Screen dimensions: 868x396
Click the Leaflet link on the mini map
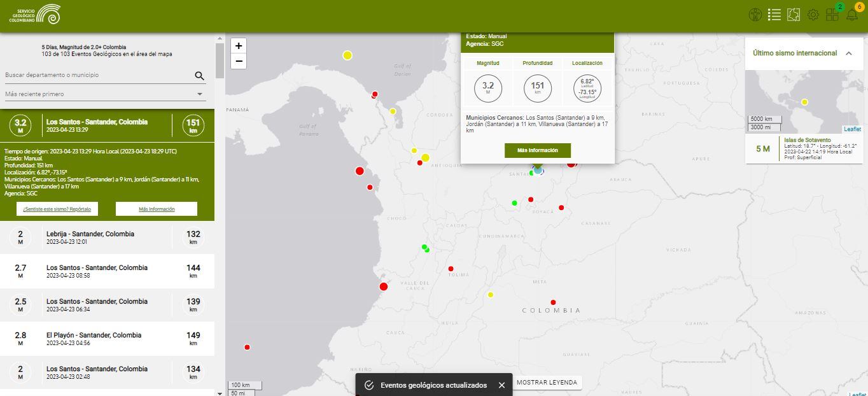pos(852,129)
